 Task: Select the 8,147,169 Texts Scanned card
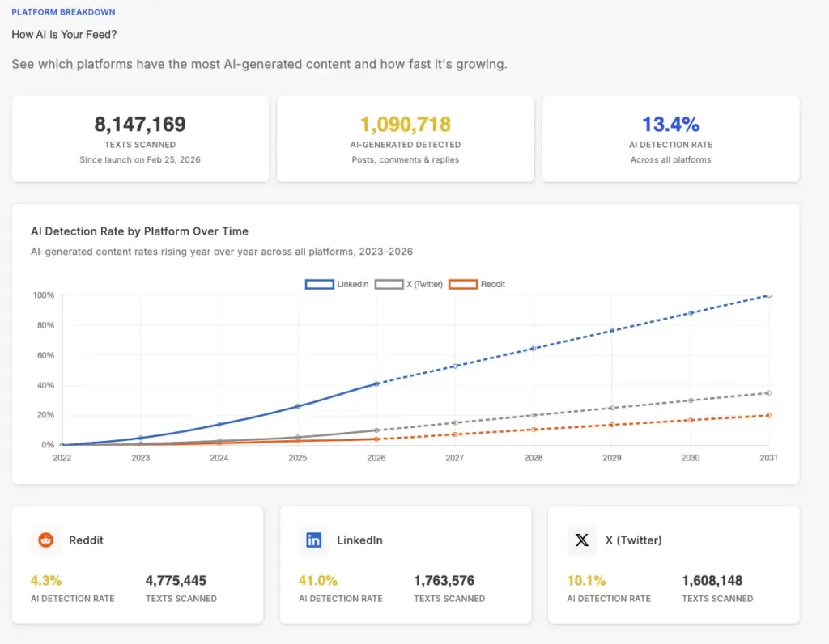[140, 138]
